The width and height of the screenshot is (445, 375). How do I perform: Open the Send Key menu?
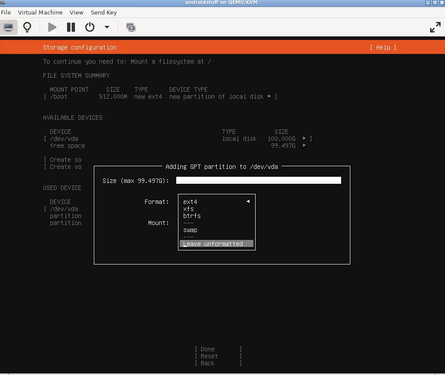104,12
